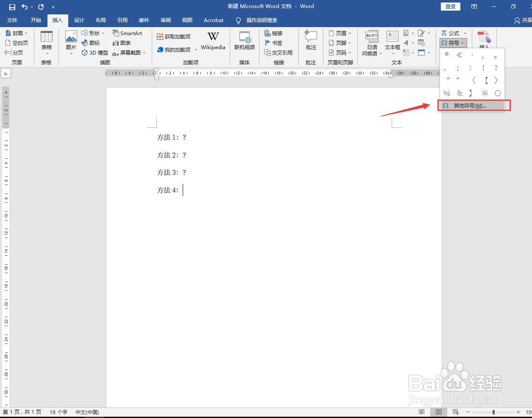Insert the % symbol from gallery

[447, 93]
